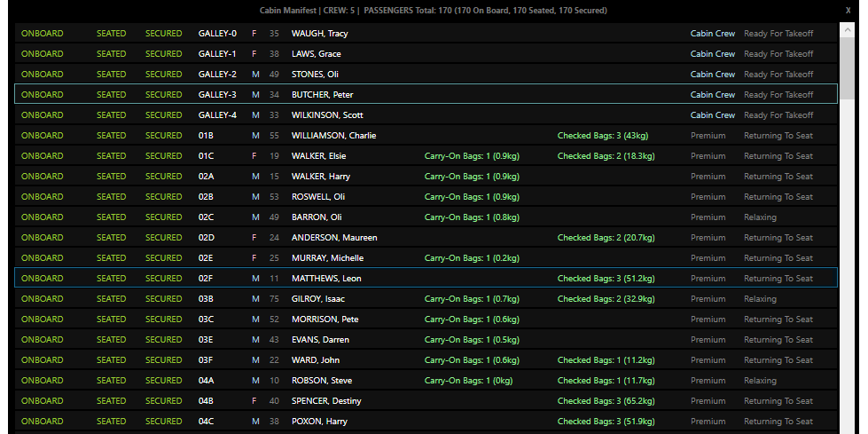Click the vertical scrollbar thumb
This screenshot has width=868, height=434.
point(847,69)
